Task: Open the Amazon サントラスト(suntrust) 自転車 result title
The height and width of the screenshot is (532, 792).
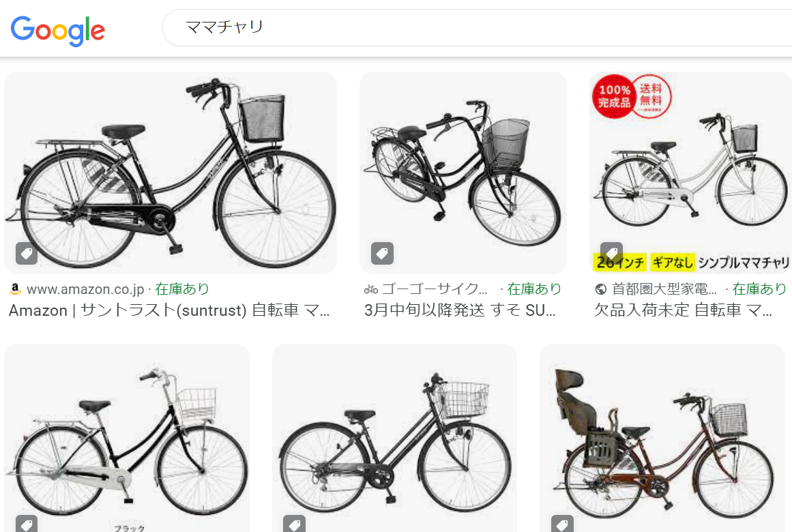Action: [x=169, y=310]
